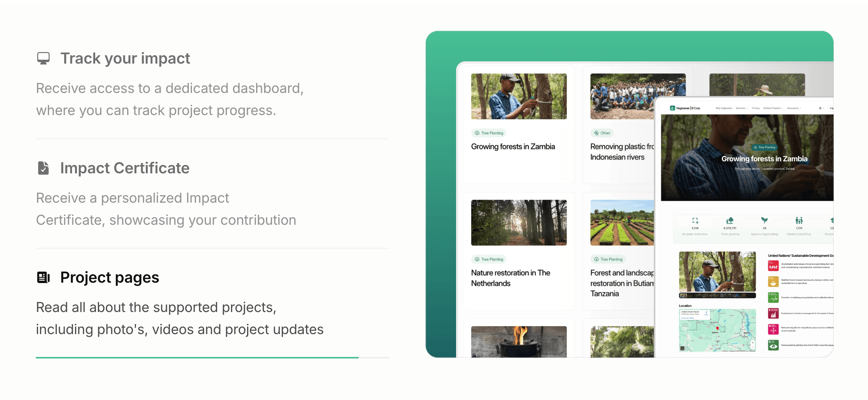Expand the Services dropdown menu
Viewport: 868px width, 400px height.
pyautogui.click(x=742, y=108)
